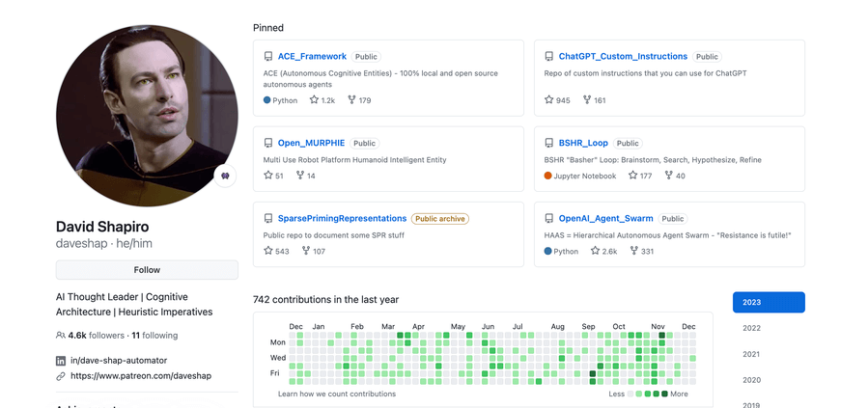
Task: Click the Nov month label in the contribution graph
Action: coord(658,326)
